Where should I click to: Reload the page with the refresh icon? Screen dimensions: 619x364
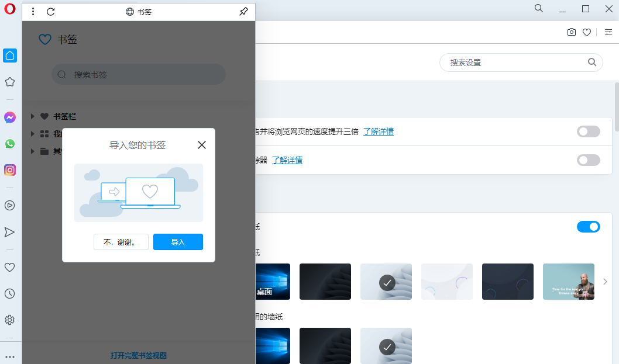click(x=50, y=11)
